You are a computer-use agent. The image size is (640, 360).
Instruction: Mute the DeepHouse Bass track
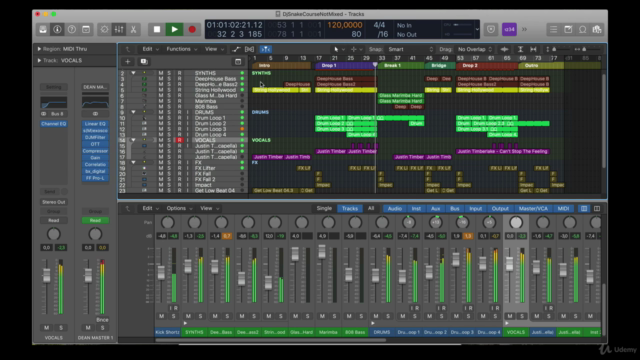(161, 79)
